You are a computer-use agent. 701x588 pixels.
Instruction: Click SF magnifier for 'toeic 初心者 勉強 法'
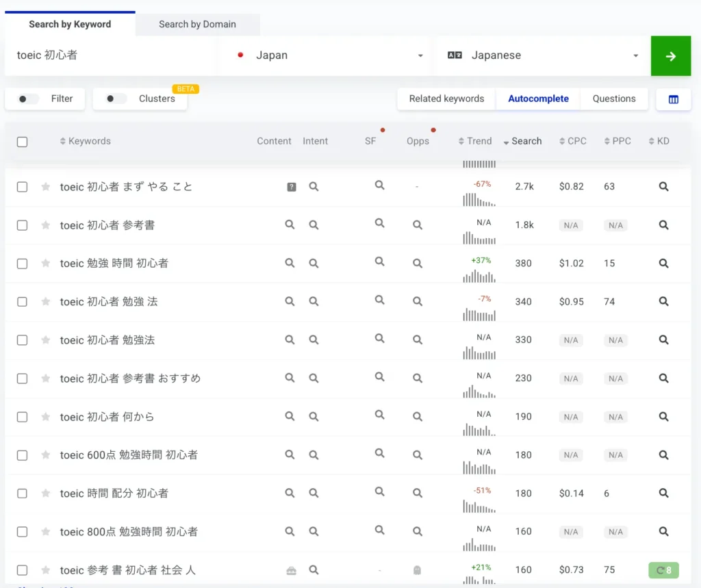[x=379, y=301]
